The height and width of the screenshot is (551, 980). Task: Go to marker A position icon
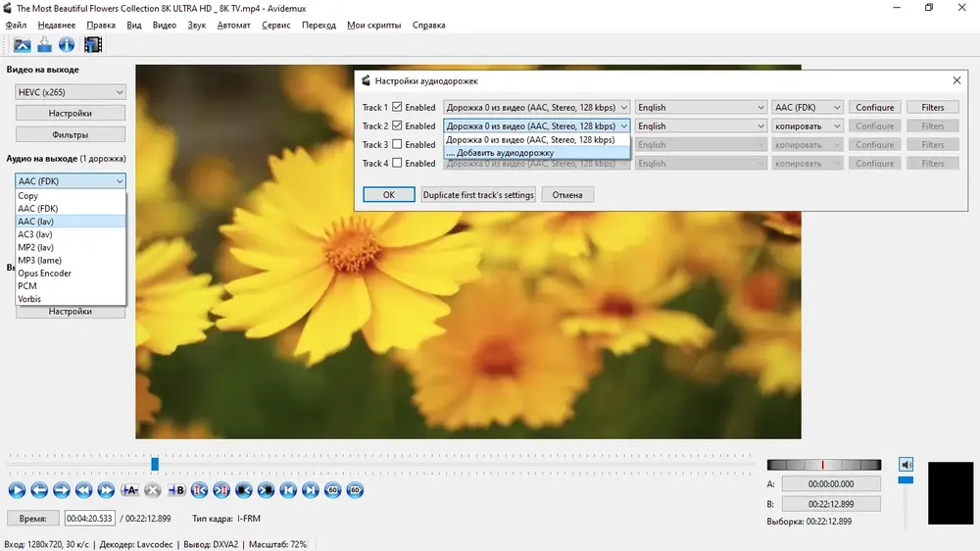(199, 490)
